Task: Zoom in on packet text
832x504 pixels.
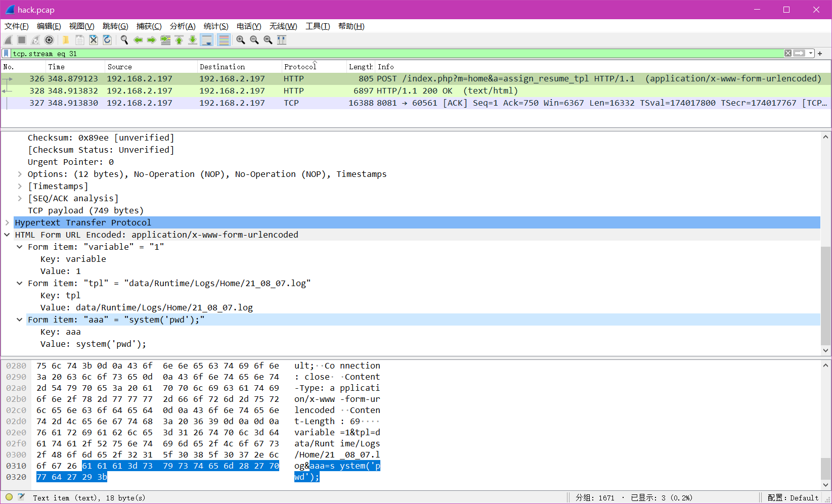Action: coord(241,40)
